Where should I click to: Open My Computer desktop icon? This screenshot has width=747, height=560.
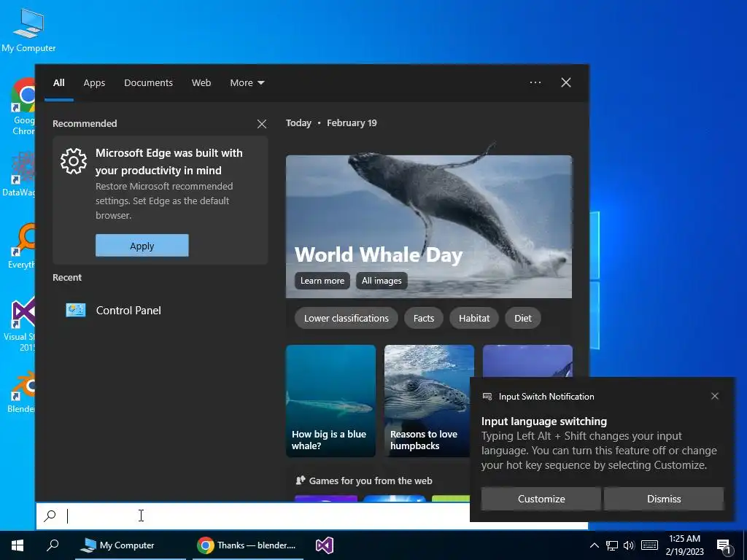click(x=28, y=29)
